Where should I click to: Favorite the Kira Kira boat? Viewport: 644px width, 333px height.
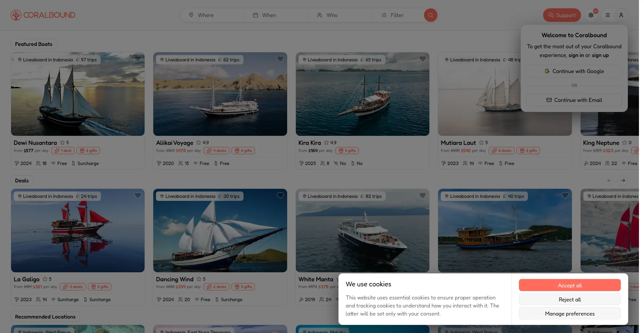coord(423,59)
